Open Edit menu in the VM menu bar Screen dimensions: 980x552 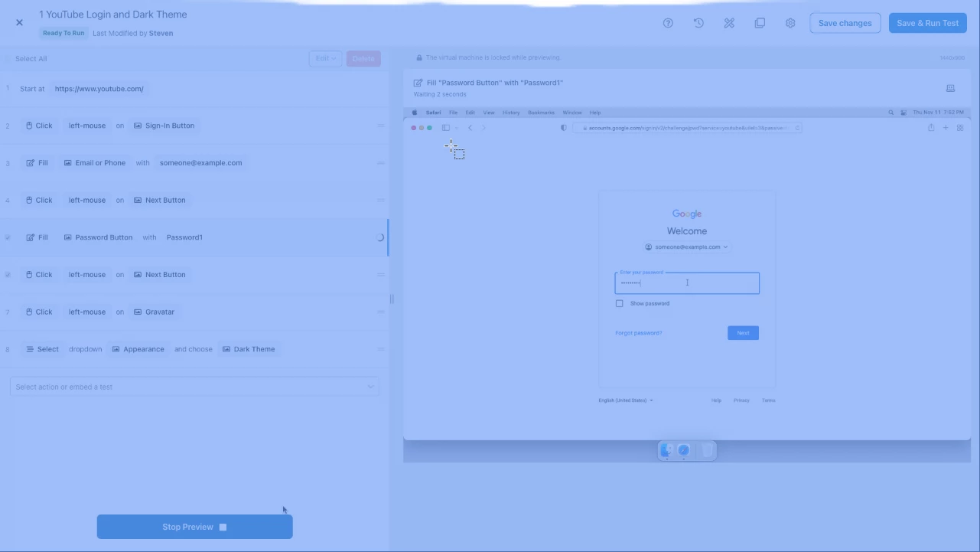tap(470, 113)
